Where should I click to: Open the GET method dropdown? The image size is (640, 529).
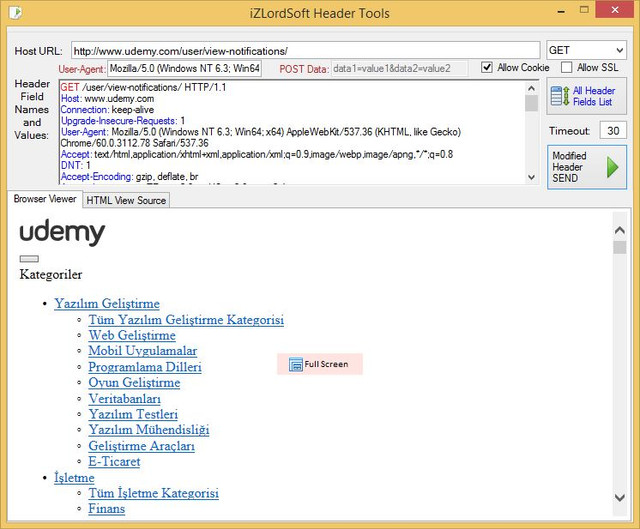[586, 50]
